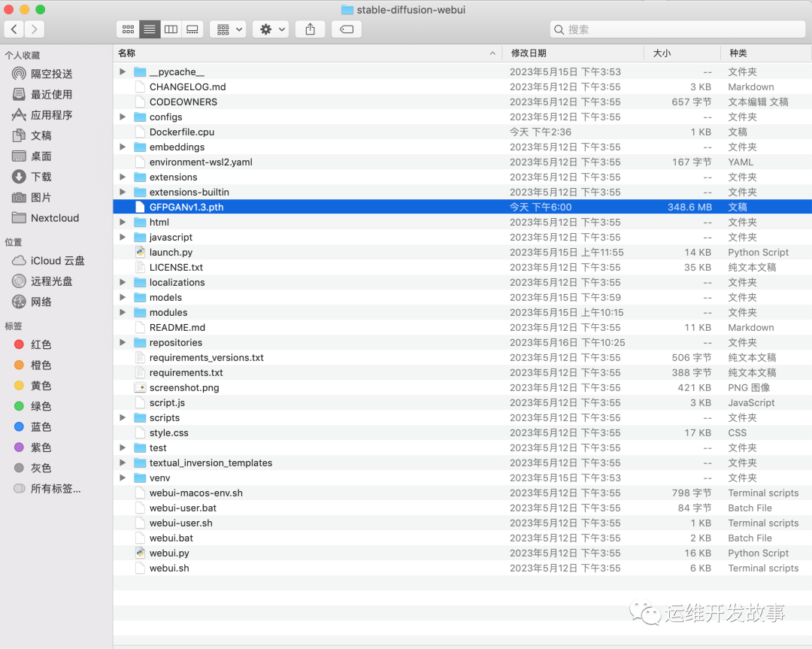
Task: Expand the models folder
Action: (123, 297)
